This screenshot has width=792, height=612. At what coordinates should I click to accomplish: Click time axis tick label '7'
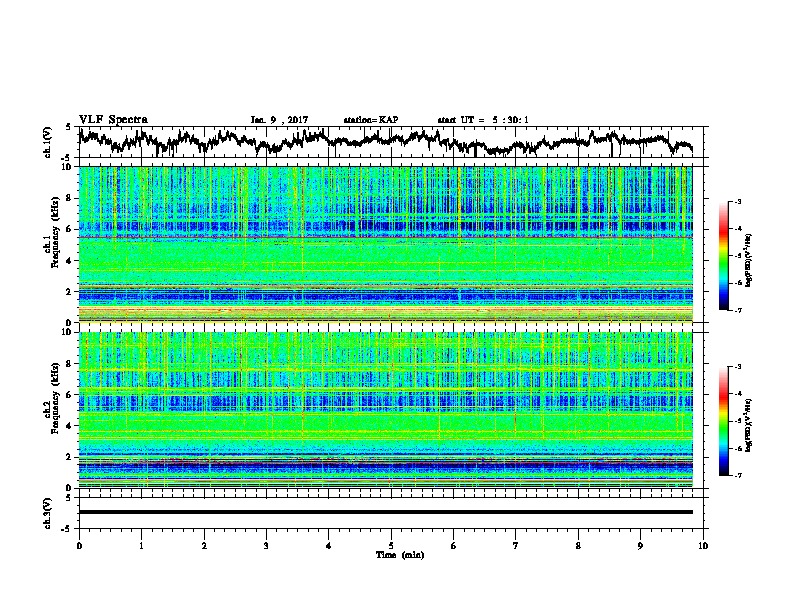click(x=516, y=546)
